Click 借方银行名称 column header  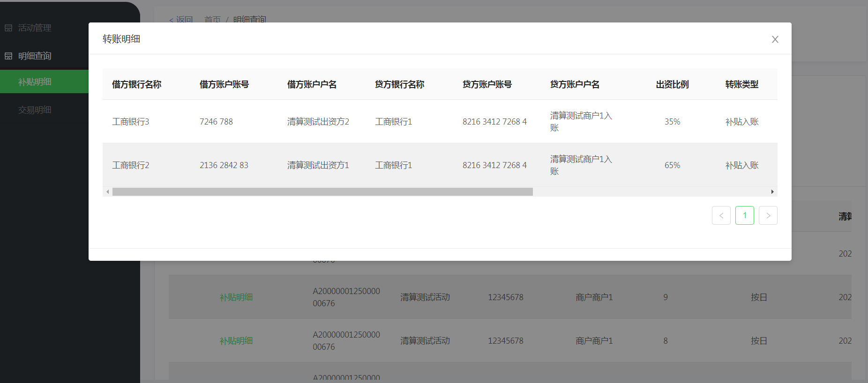point(136,84)
